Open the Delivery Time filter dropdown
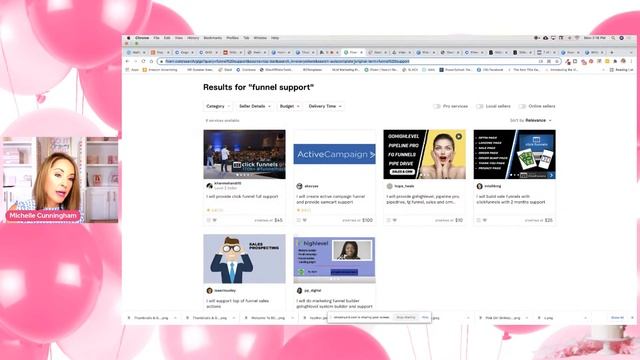 point(325,106)
